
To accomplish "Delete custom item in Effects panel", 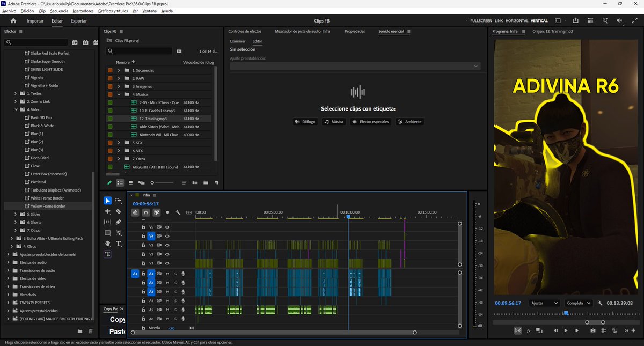I will click(x=91, y=331).
